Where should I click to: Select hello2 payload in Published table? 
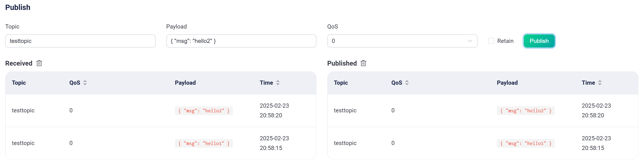point(526,111)
